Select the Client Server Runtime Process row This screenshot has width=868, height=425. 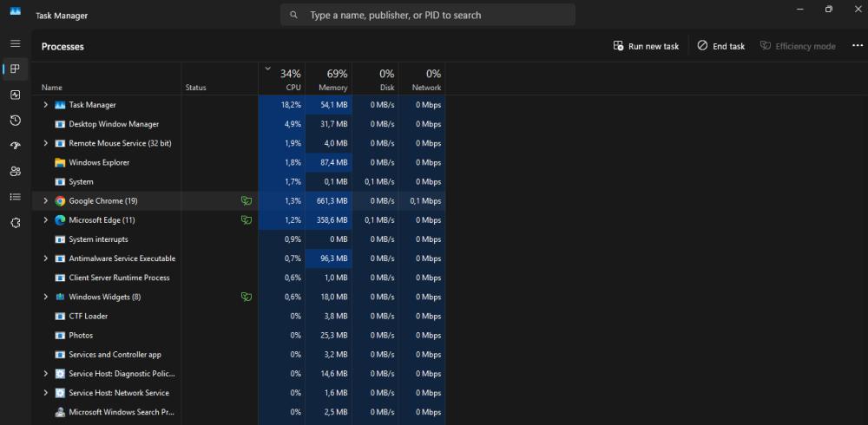coord(239,278)
